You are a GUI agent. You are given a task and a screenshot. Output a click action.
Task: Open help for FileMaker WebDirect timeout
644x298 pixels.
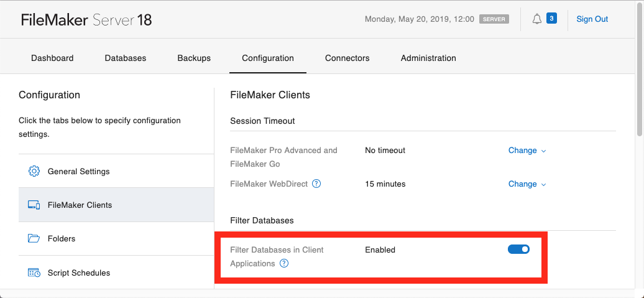coord(316,184)
